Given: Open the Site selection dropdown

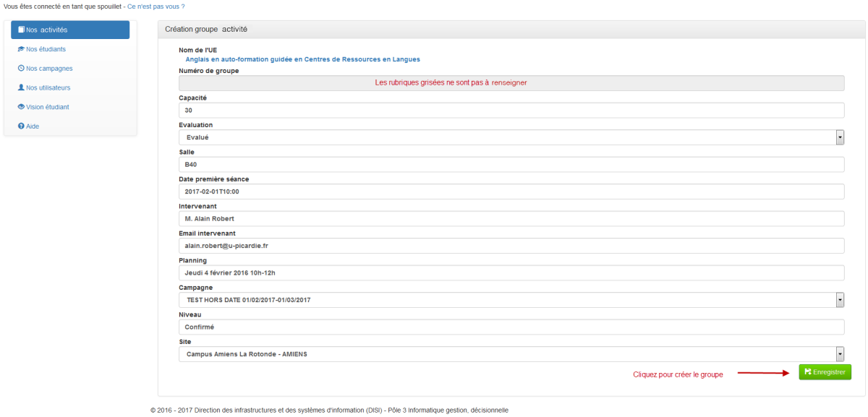Looking at the screenshot, I should 511,354.
